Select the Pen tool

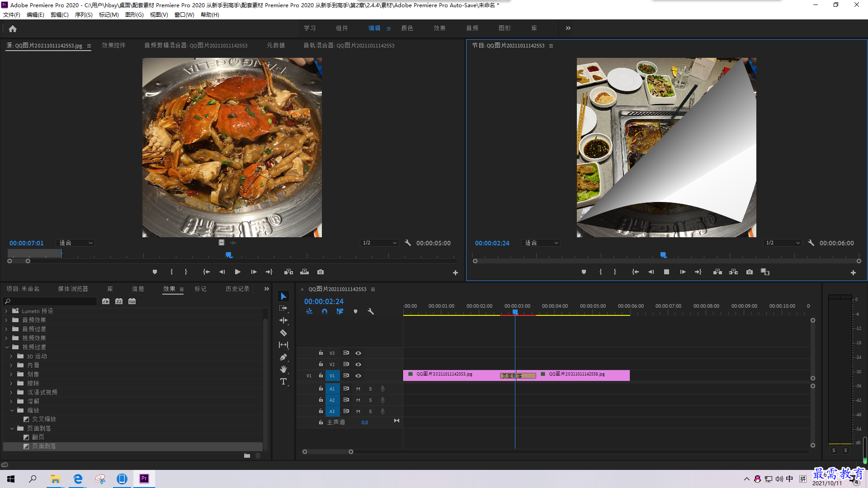[283, 357]
